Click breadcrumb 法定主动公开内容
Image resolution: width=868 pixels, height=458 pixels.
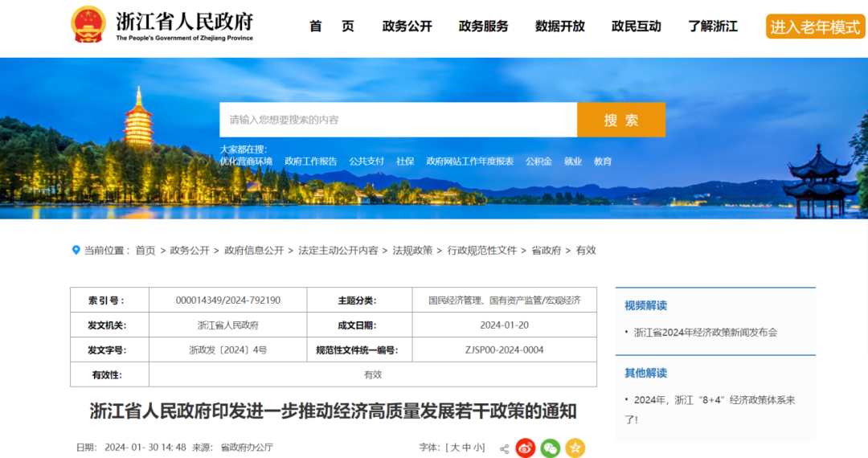(338, 250)
